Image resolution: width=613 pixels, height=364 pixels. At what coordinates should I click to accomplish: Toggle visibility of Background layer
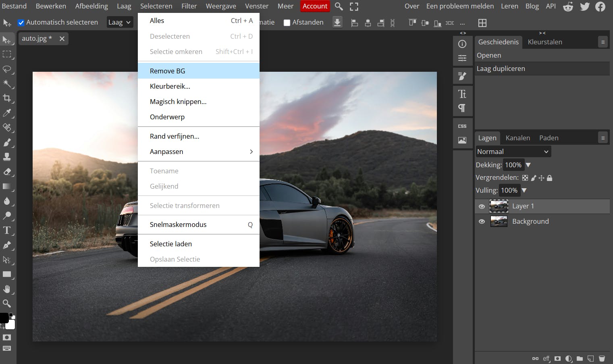(x=482, y=222)
